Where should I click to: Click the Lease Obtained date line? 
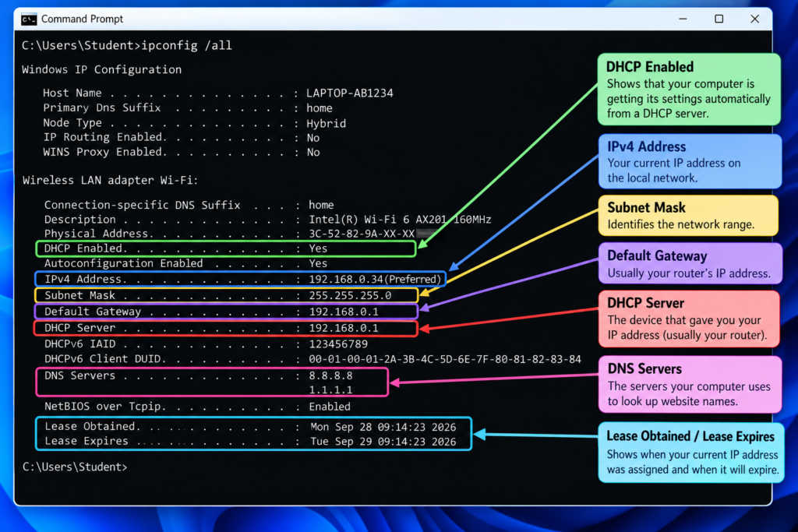(x=250, y=426)
